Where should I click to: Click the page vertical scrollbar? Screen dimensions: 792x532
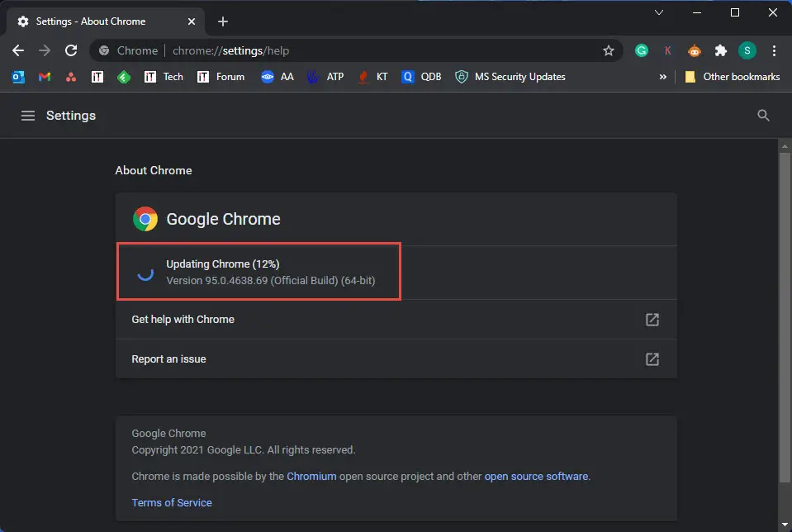pos(785,317)
